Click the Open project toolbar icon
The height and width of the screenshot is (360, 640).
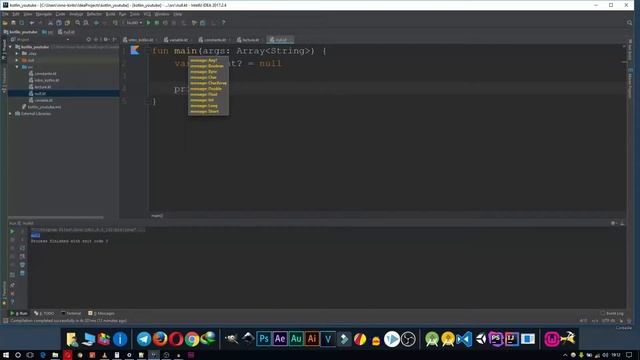pos(5,23)
